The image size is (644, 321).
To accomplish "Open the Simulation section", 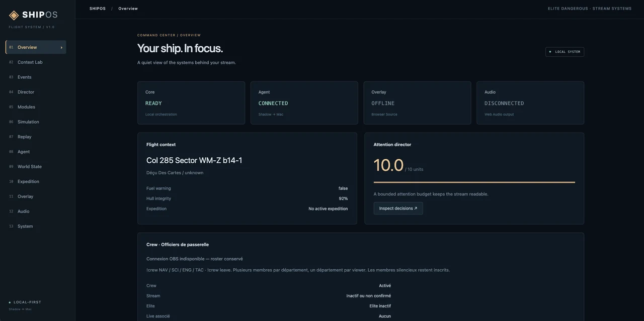I will pyautogui.click(x=36, y=122).
